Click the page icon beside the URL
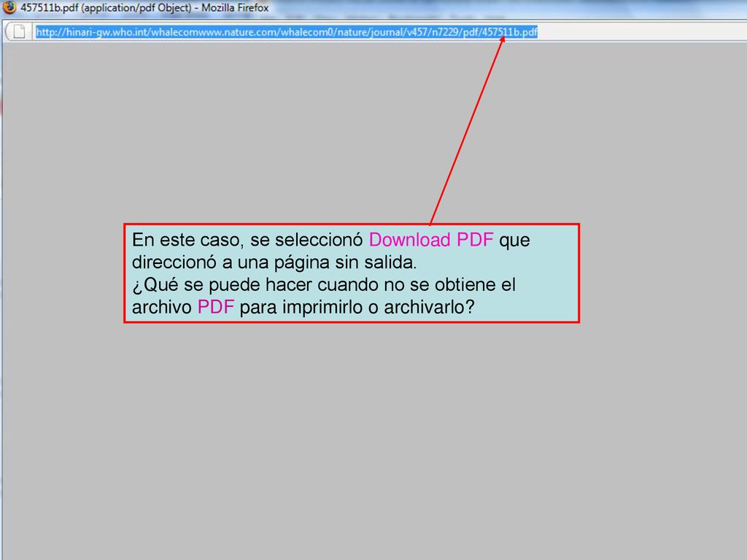This screenshot has height=560, width=747. (19, 32)
